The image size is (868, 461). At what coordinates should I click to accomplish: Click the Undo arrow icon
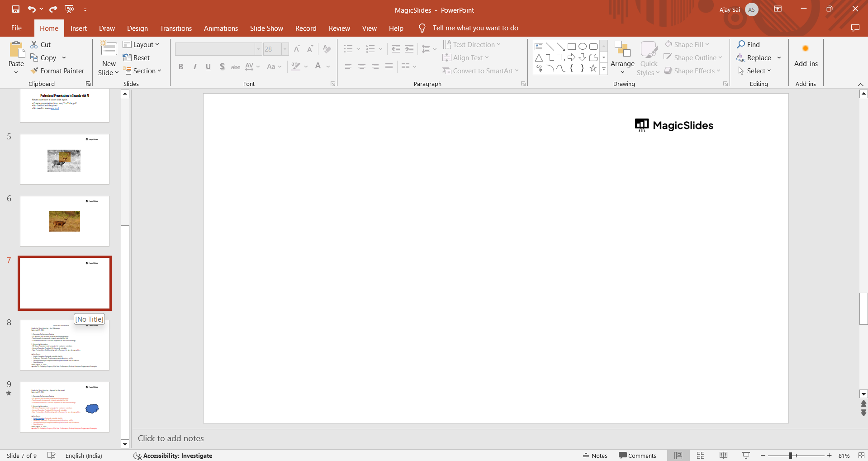tap(31, 9)
